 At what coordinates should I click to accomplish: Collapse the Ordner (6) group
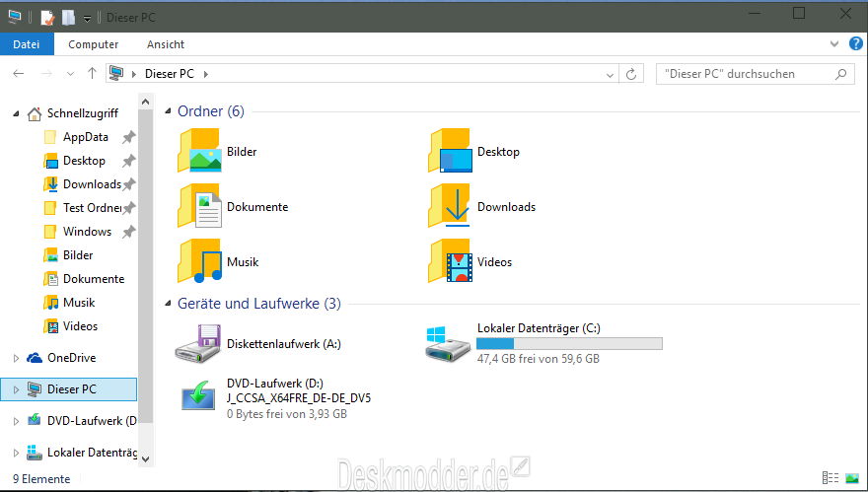[x=169, y=111]
